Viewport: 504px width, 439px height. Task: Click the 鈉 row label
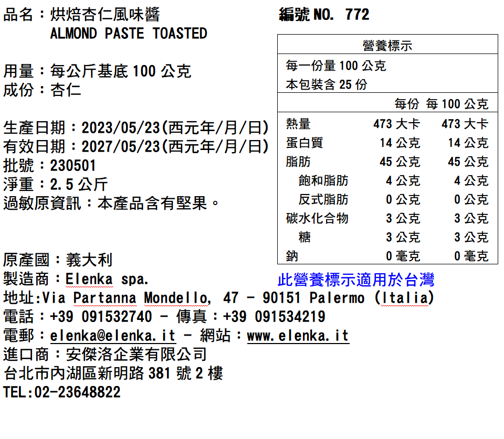[x=292, y=256]
